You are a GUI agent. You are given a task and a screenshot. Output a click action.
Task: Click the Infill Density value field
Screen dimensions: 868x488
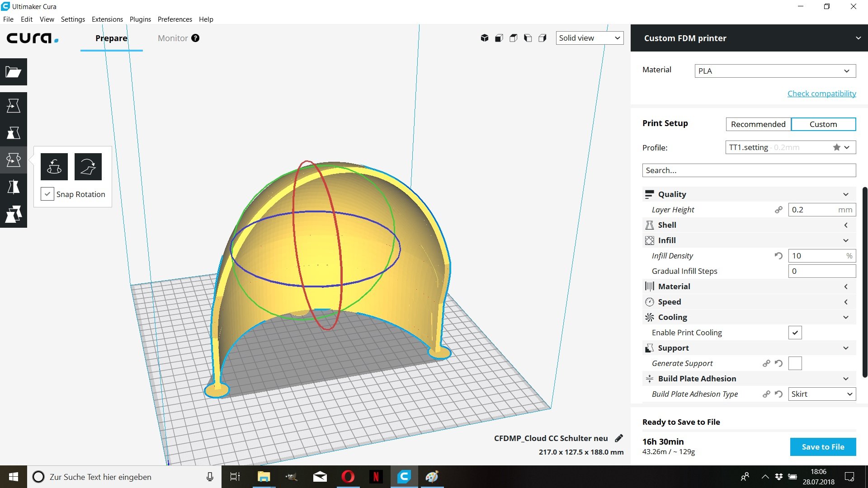click(x=822, y=256)
